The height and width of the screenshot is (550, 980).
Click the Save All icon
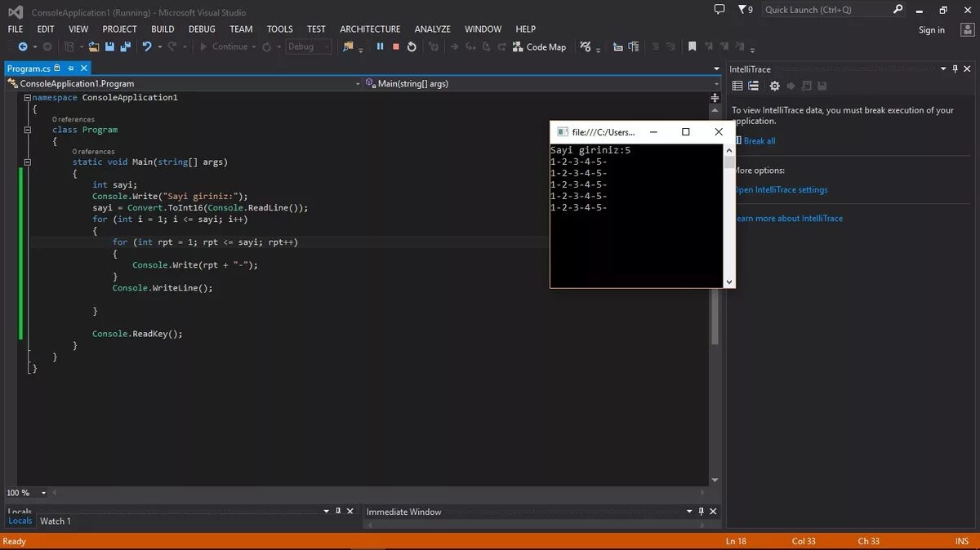[x=126, y=47]
